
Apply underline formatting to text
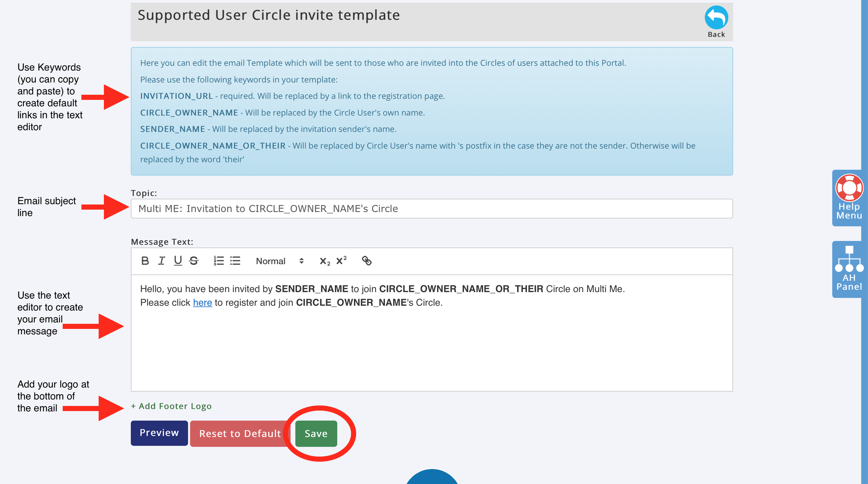178,261
